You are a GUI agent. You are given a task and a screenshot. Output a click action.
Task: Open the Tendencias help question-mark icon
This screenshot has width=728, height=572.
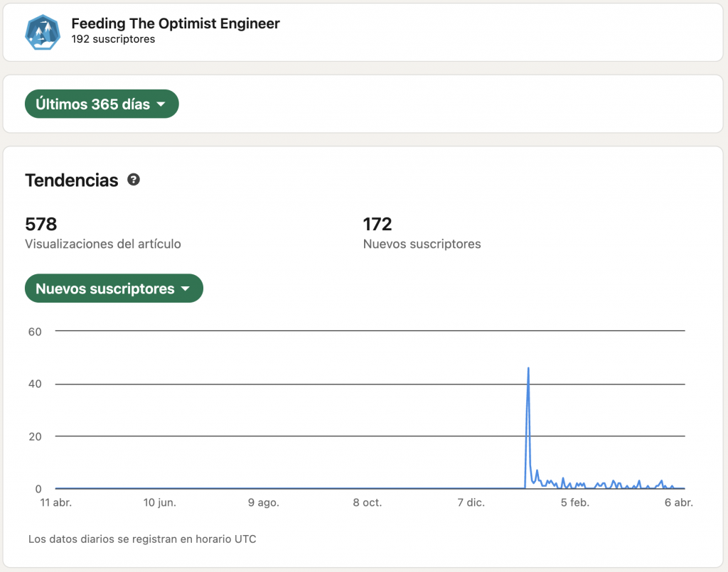tap(134, 180)
